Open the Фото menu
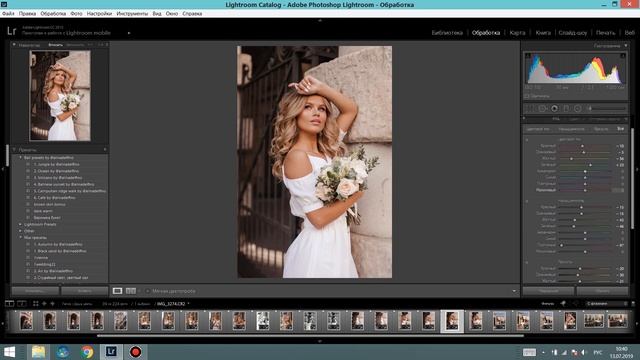This screenshot has width=640, height=360. click(76, 13)
